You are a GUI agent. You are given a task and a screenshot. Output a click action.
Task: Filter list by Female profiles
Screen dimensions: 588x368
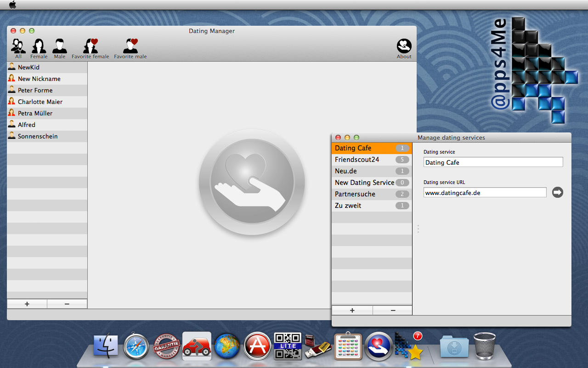(39, 48)
